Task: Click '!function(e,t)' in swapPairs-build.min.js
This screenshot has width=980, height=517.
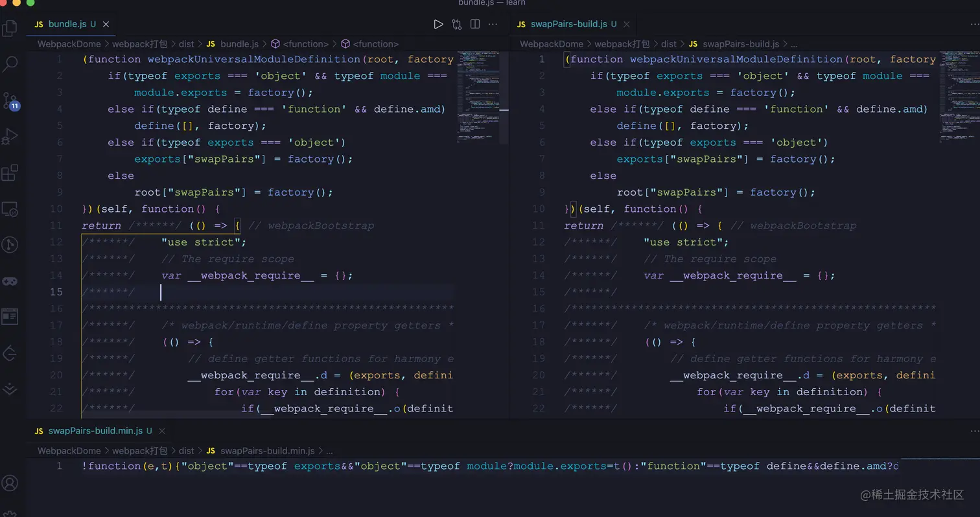Action: (128, 466)
